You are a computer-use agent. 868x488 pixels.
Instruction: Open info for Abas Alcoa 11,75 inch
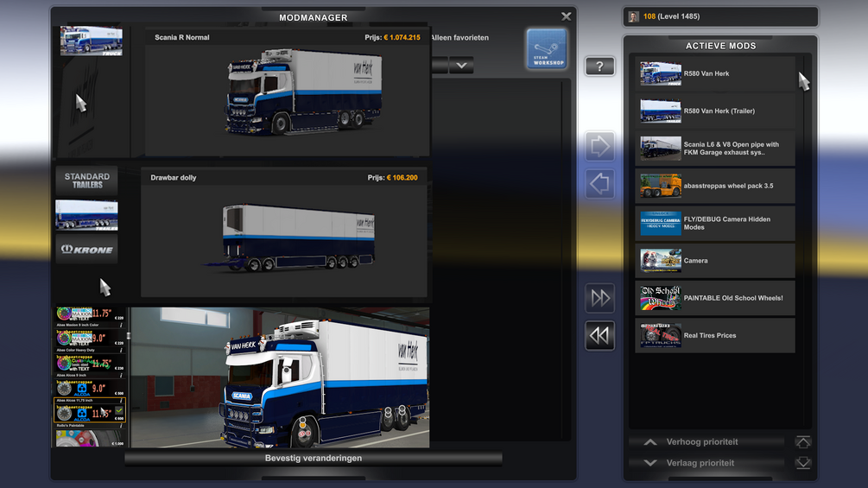tap(121, 400)
